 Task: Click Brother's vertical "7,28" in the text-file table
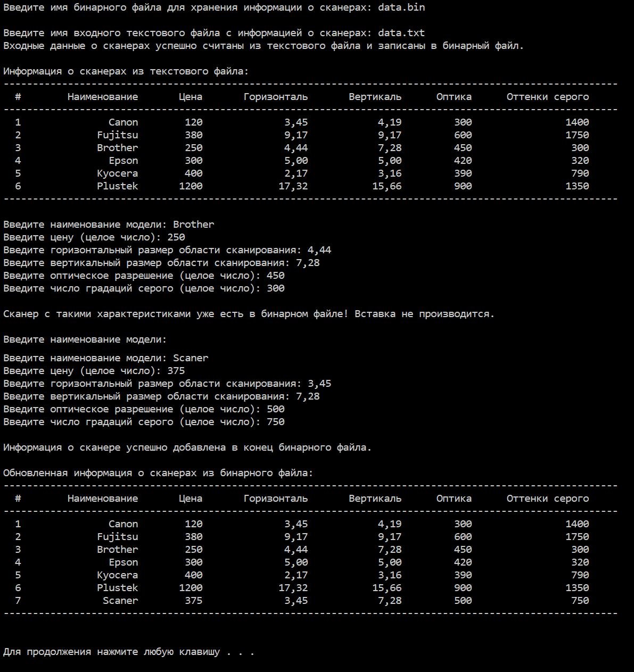(390, 148)
